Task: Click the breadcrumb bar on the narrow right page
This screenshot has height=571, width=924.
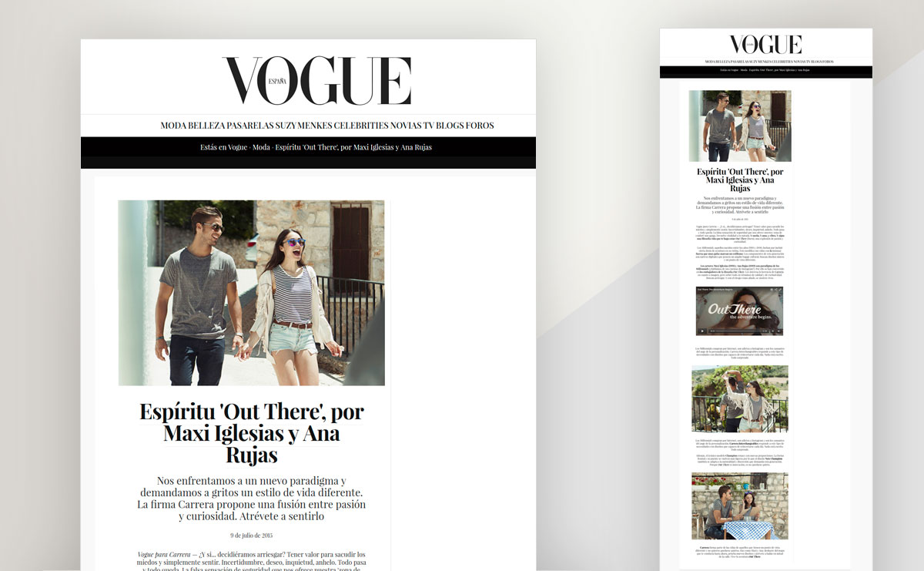Action: click(x=765, y=70)
